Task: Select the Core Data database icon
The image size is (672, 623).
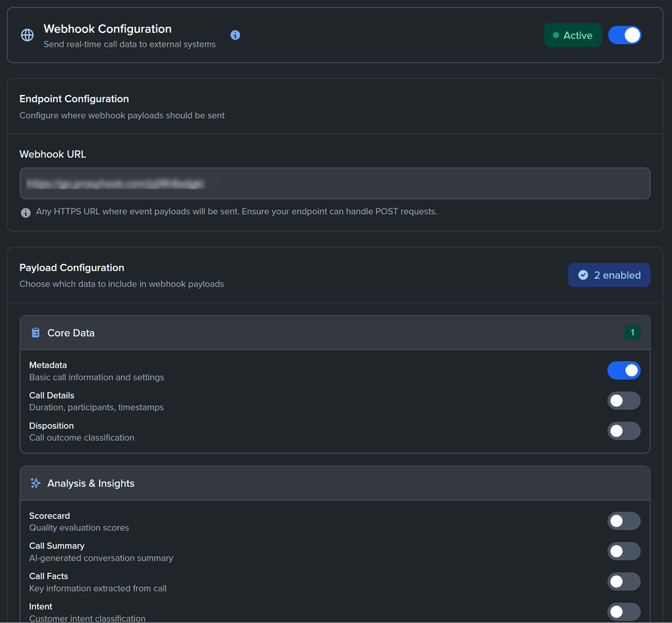Action: (x=35, y=332)
